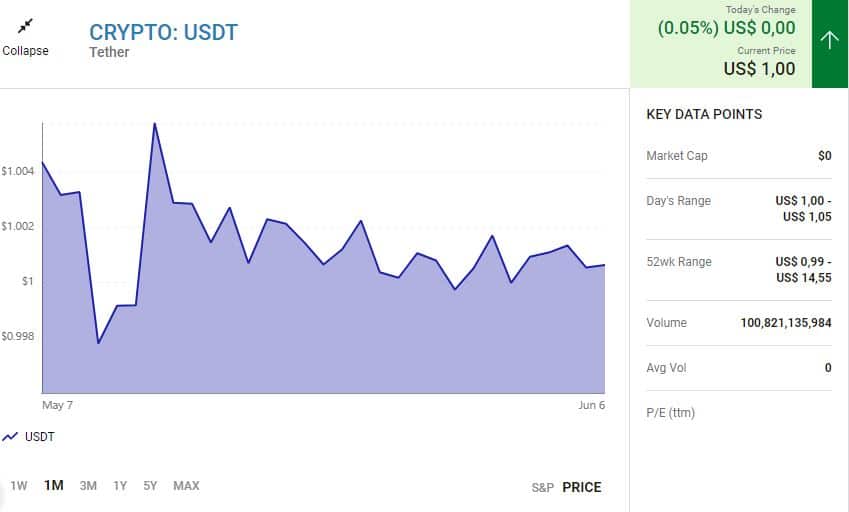849x512 pixels.
Task: Click the Jun 6 date label
Action: pos(591,405)
